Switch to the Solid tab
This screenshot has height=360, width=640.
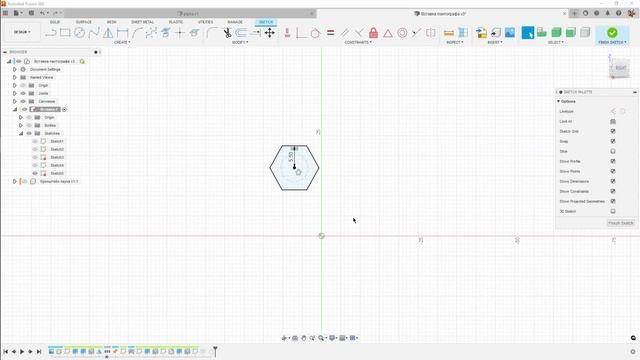(x=55, y=22)
